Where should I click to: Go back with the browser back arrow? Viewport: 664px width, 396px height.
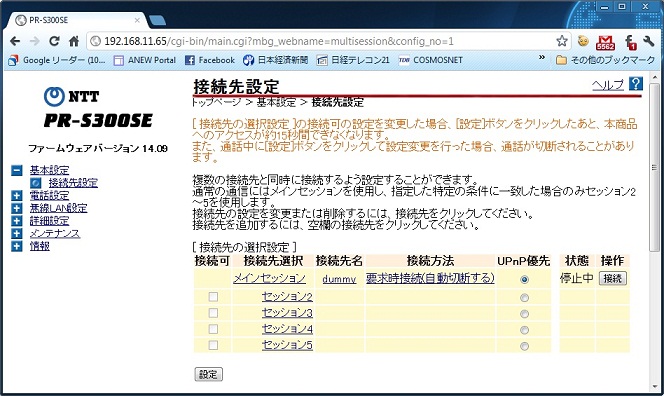pyautogui.click(x=15, y=41)
